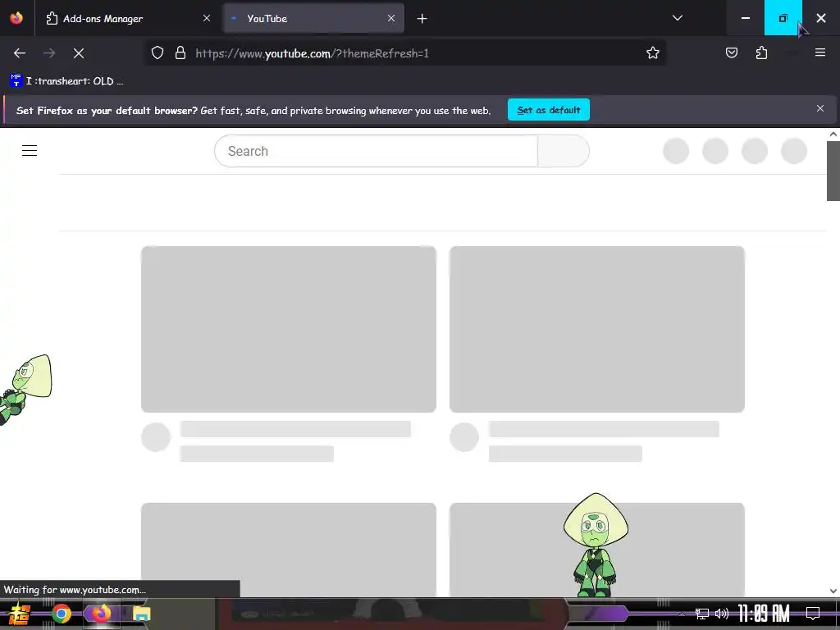
Task: Click scrollbar up arrow
Action: tap(833, 135)
